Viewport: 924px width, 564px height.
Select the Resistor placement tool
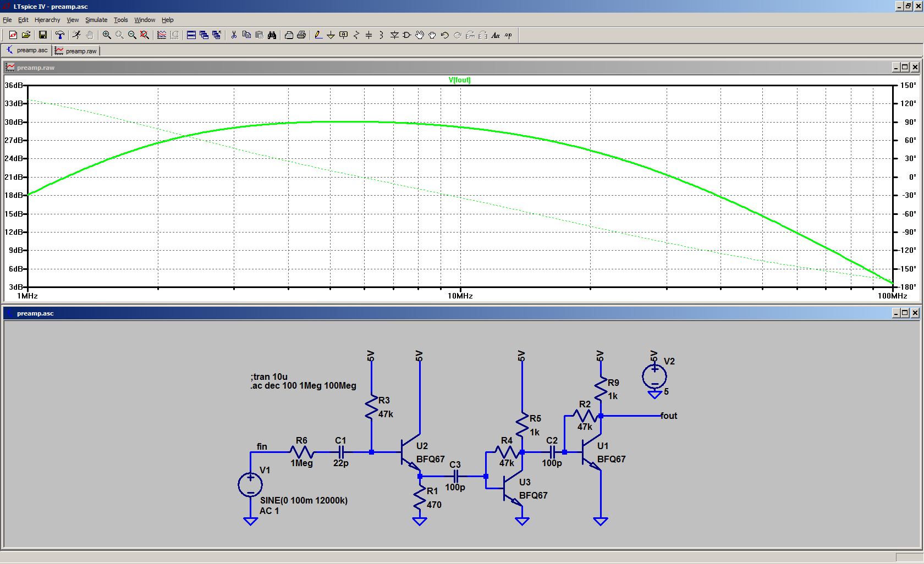click(356, 35)
